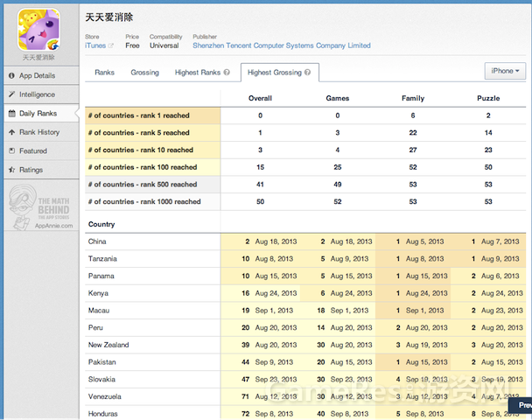
Task: Click the Games column header
Action: point(337,98)
